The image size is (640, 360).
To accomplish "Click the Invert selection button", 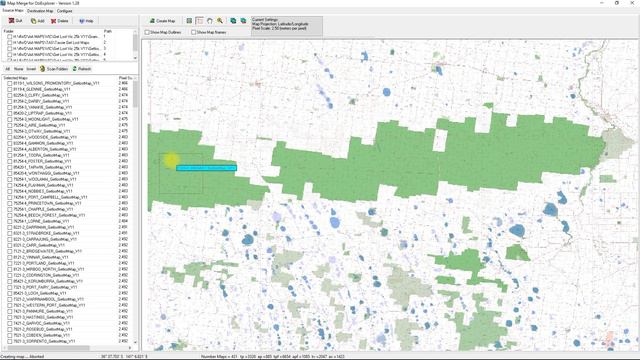I will point(31,69).
